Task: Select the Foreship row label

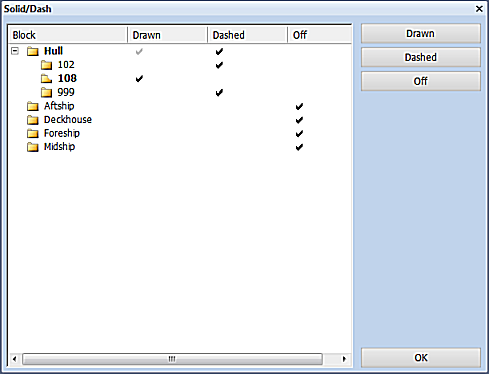Action: [x=62, y=133]
